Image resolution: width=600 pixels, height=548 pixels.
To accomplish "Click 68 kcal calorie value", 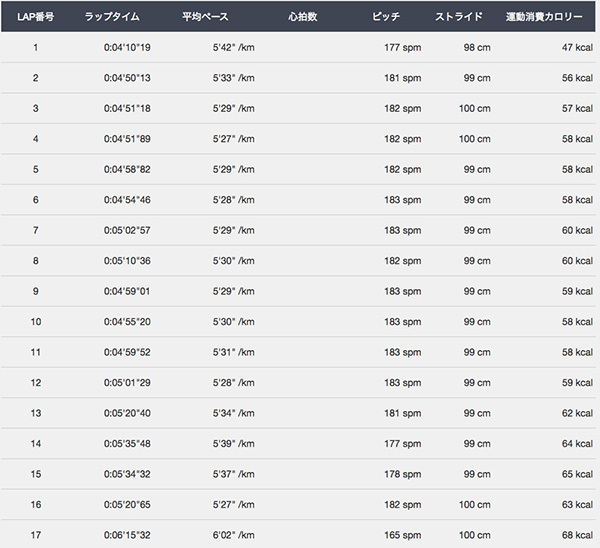I will pos(577,535).
